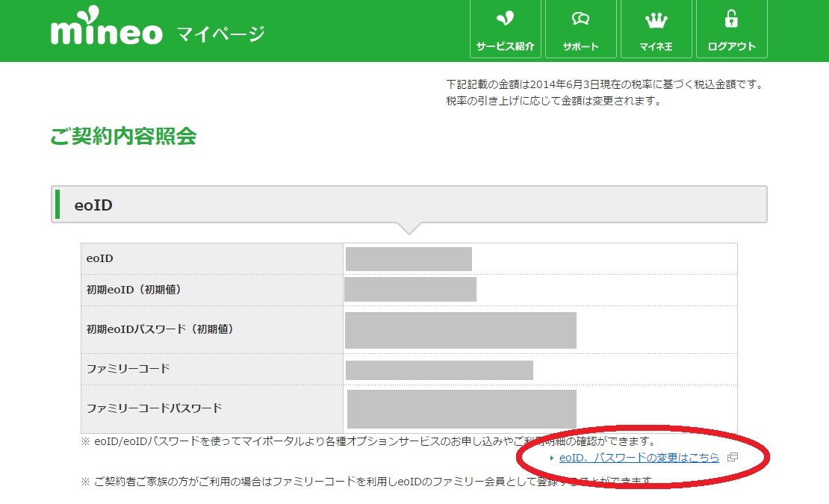Click the ログアウト padlock icon
Image resolution: width=829 pixels, height=504 pixels.
(x=730, y=19)
